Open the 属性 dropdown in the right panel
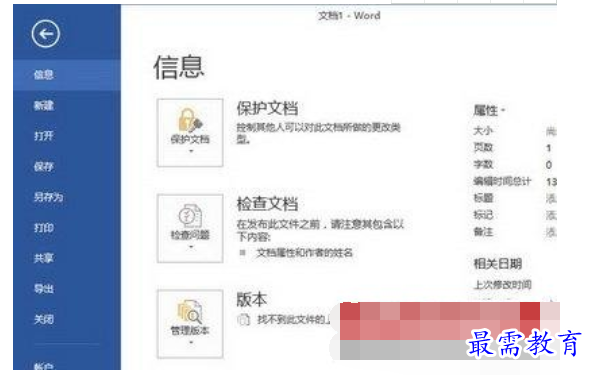Screen dimensions: 590x375 pos(489,111)
